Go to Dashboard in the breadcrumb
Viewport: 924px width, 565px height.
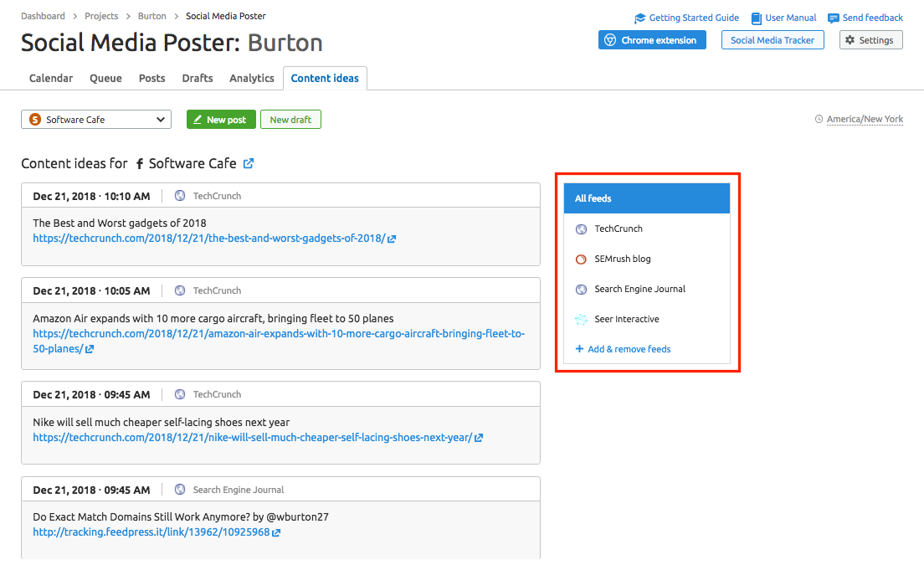(x=43, y=16)
